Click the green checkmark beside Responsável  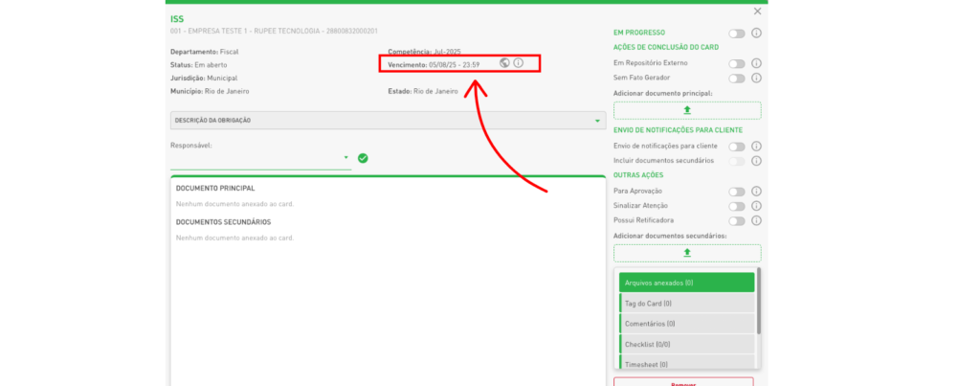pos(363,158)
